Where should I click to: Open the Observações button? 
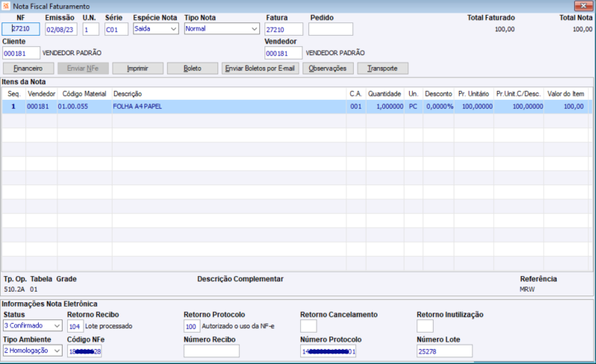pyautogui.click(x=328, y=68)
